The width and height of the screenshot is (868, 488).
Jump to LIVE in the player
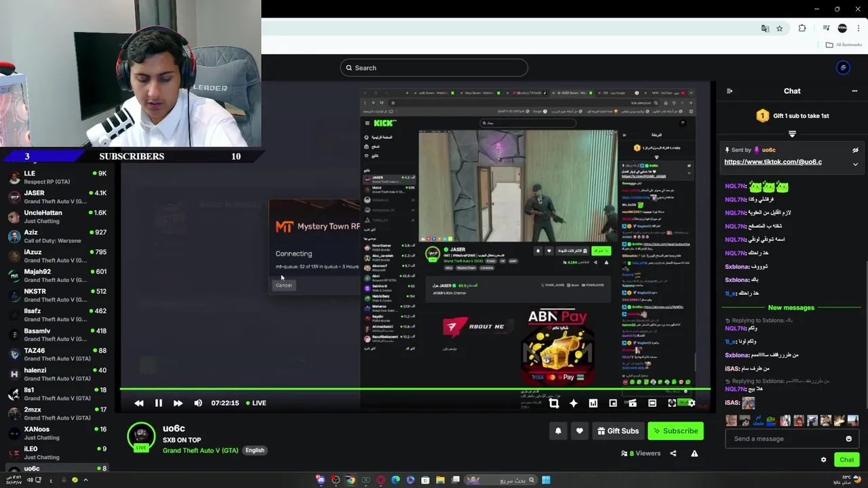point(256,403)
